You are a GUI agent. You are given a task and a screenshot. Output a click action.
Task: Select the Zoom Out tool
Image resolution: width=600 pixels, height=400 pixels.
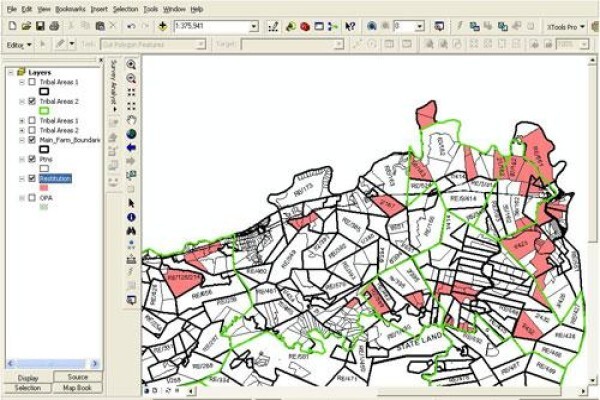tap(131, 78)
